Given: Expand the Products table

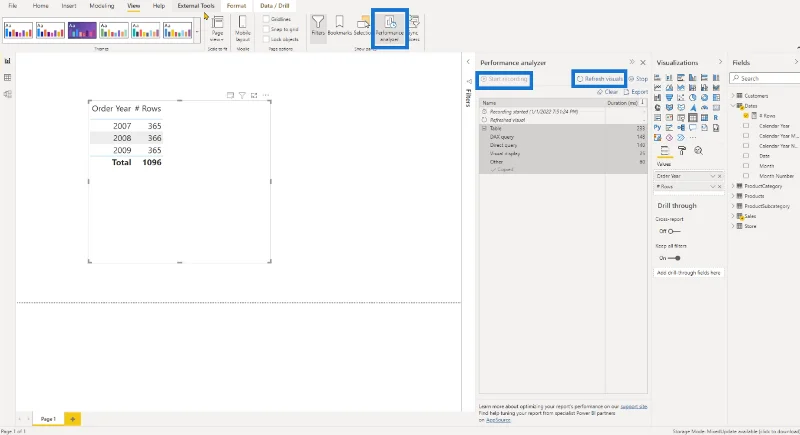Looking at the screenshot, I should 733,196.
